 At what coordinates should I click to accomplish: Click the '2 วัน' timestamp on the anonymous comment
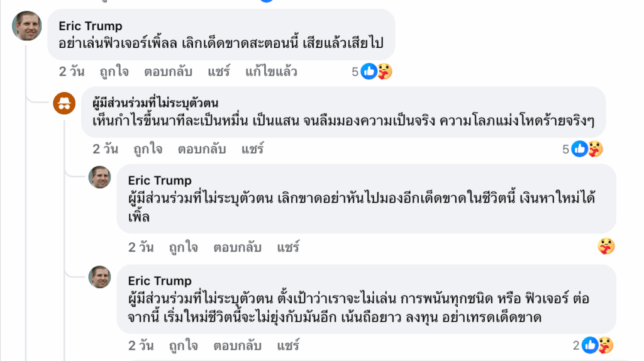click(105, 149)
